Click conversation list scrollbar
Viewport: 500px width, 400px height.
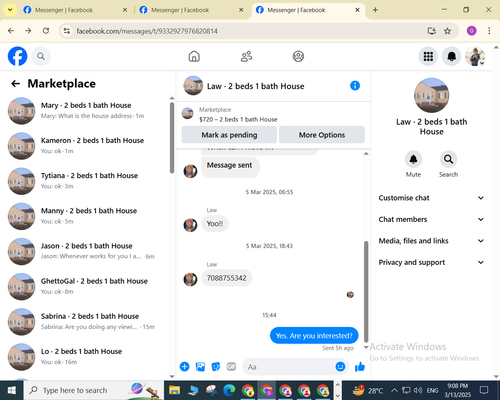point(172,138)
